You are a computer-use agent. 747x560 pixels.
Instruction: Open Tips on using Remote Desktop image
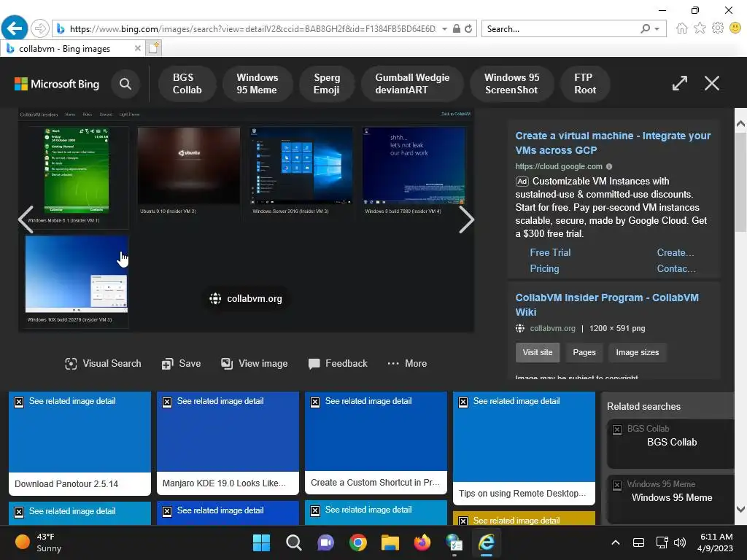pos(524,448)
